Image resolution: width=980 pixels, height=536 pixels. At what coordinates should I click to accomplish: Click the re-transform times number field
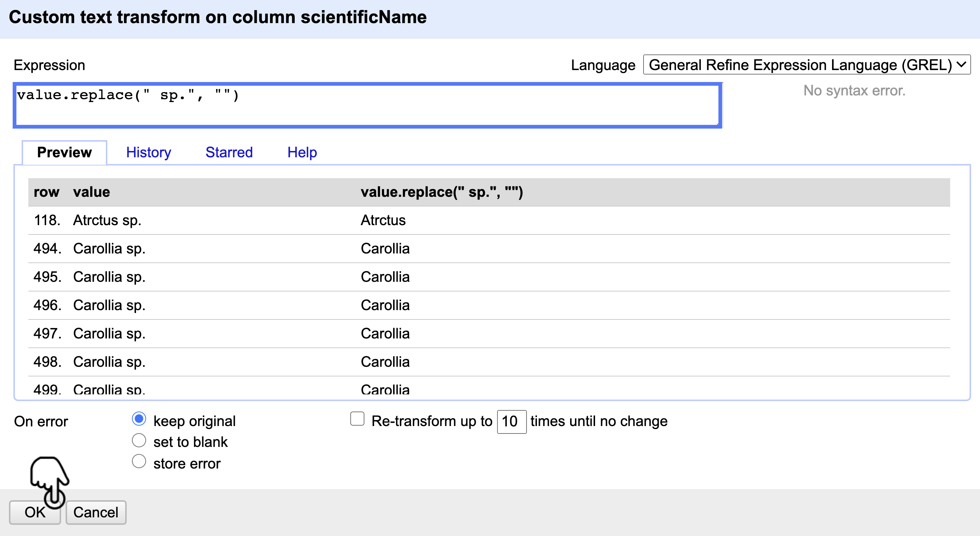[511, 422]
